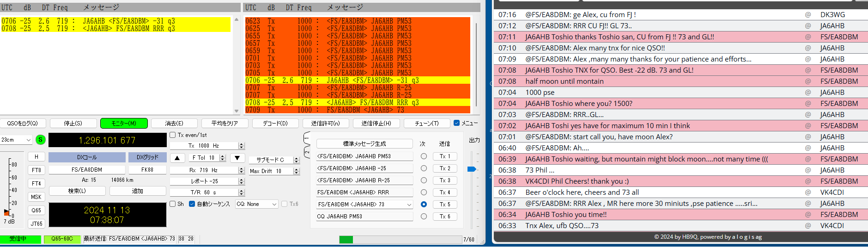
Task: Adjust the 出力 power slider handle
Action: pos(472,169)
